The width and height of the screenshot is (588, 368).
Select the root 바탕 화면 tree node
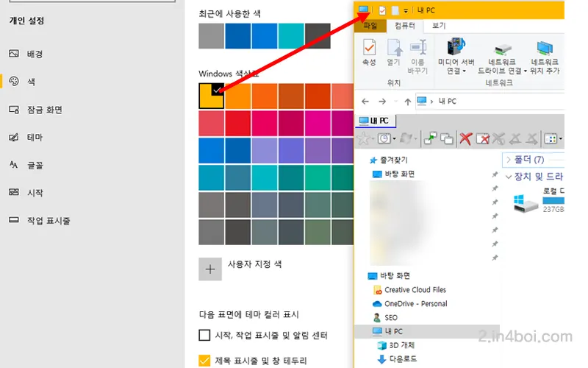389,276
